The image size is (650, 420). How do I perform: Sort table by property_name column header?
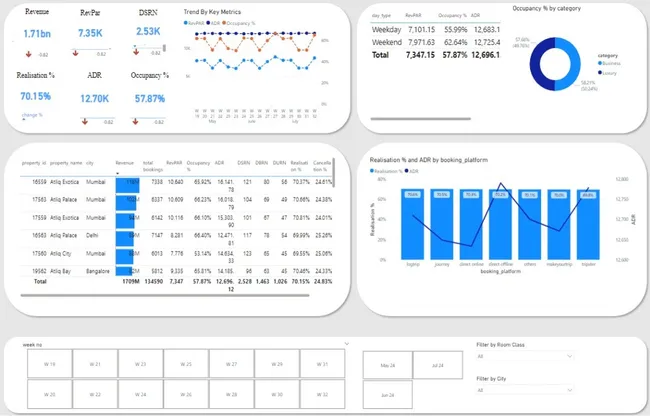click(x=66, y=163)
